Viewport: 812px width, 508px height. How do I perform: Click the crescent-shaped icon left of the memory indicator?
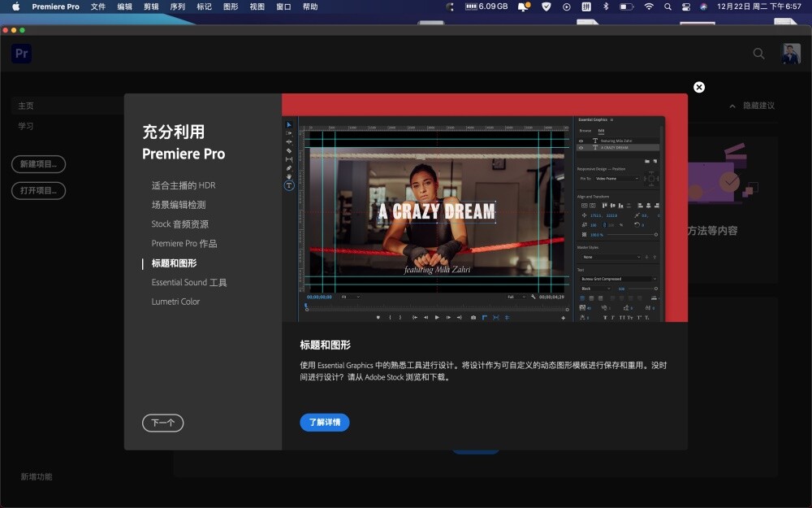450,7
